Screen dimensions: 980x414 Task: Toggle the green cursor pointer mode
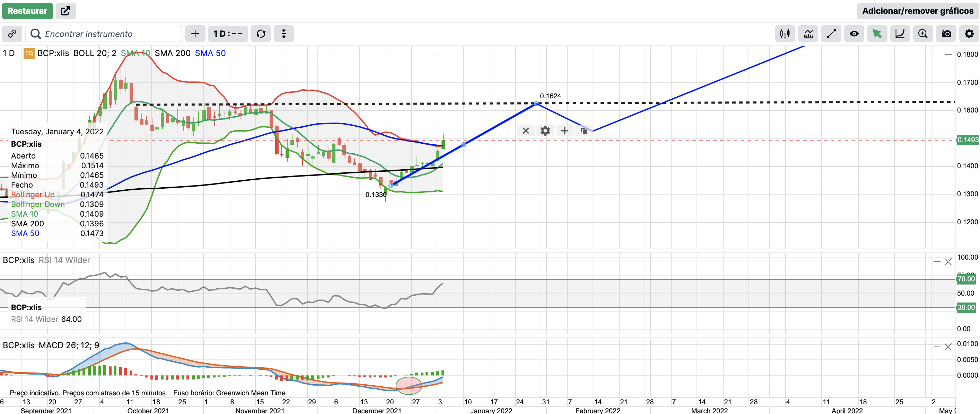click(x=877, y=34)
